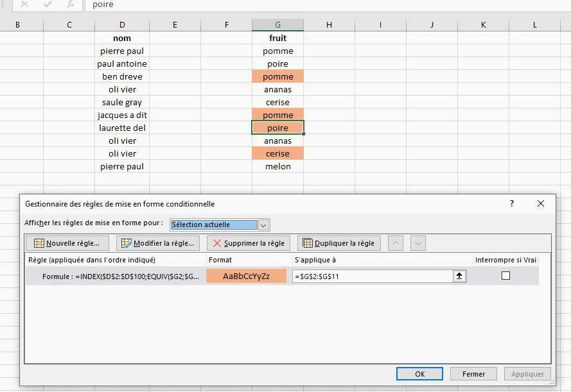Create a rule with Nouvelle règle button
The image size is (571, 392).
[x=67, y=243]
